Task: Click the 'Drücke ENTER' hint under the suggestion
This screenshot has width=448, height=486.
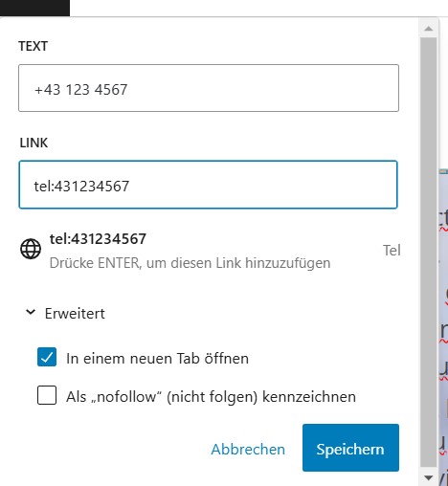Action: coord(190,263)
